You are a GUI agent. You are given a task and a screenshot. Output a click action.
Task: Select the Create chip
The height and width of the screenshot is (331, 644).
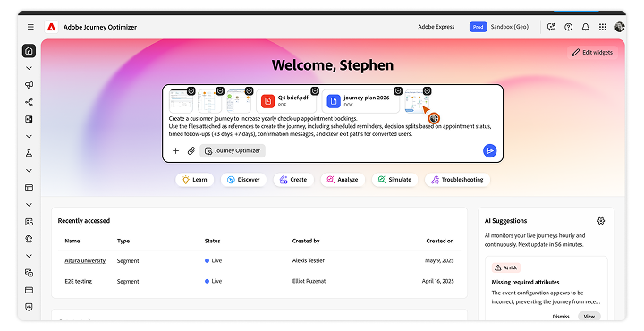click(x=293, y=180)
